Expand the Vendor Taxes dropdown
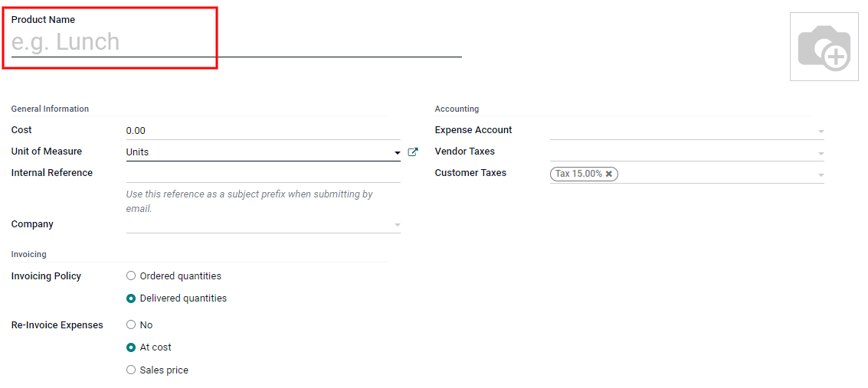 click(821, 153)
